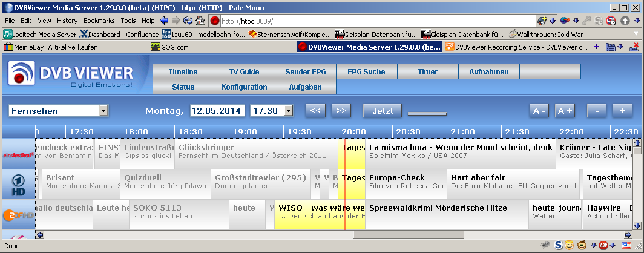Expand the bookmarks toolbar overflow arrow
644x253 pixels.
(636, 34)
